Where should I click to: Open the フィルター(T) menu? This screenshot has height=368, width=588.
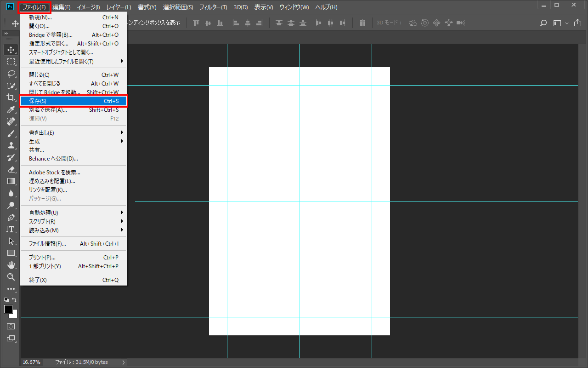pyautogui.click(x=213, y=7)
